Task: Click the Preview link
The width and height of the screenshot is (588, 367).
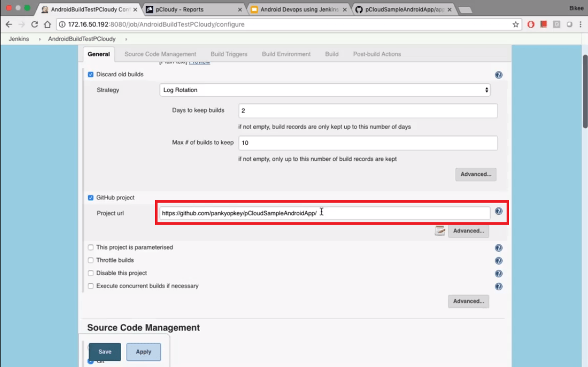Action: (x=199, y=62)
